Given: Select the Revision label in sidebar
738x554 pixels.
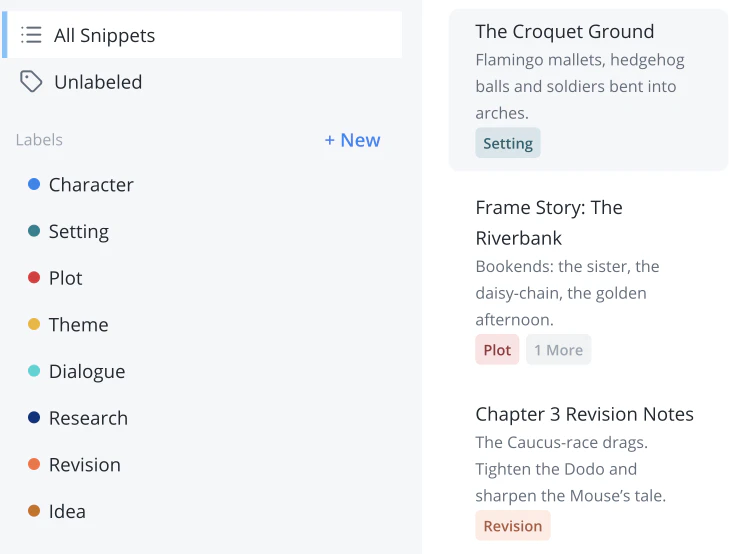Looking at the screenshot, I should pyautogui.click(x=85, y=465).
